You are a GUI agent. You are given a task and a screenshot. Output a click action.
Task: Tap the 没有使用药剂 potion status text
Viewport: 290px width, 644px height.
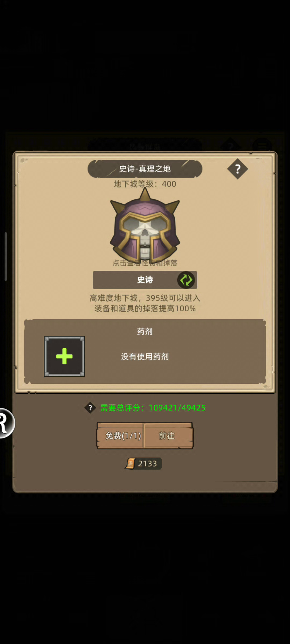click(145, 356)
